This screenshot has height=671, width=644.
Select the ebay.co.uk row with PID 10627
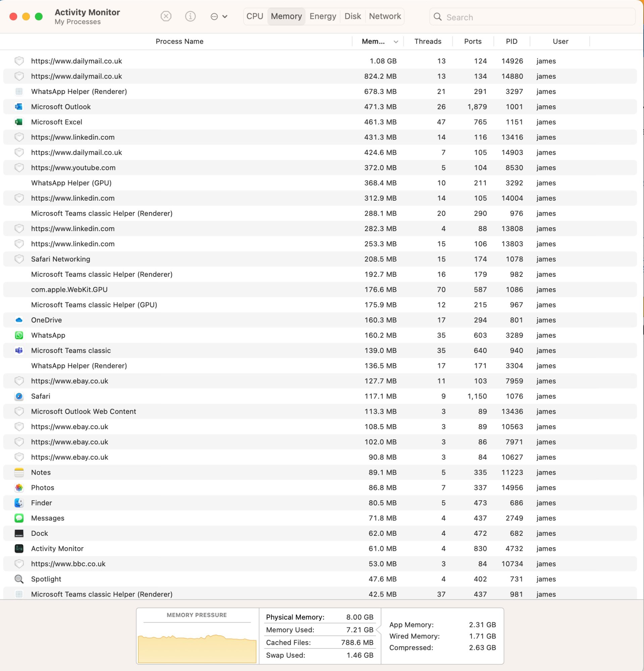(320, 457)
